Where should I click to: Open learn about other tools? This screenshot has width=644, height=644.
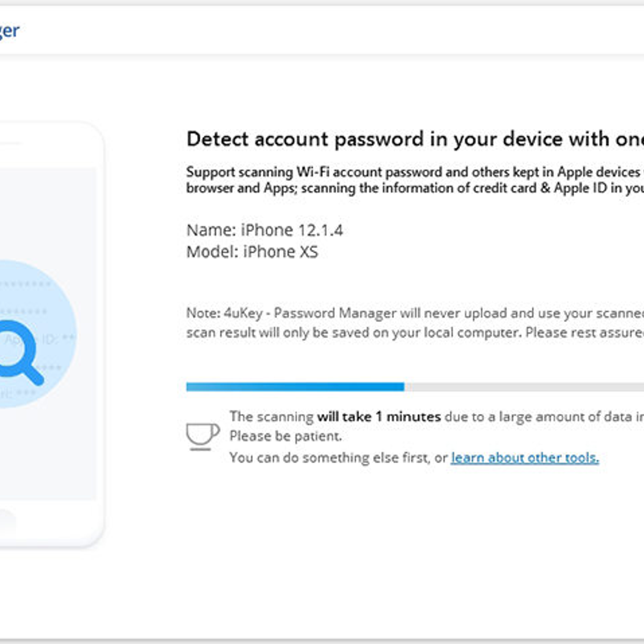tap(525, 458)
